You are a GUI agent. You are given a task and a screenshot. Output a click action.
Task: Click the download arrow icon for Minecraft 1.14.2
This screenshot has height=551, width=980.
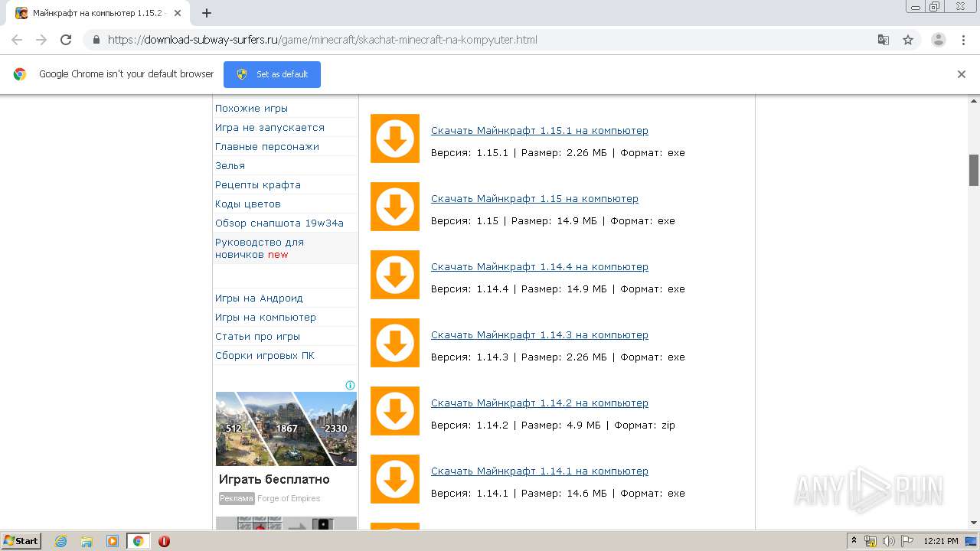point(395,411)
